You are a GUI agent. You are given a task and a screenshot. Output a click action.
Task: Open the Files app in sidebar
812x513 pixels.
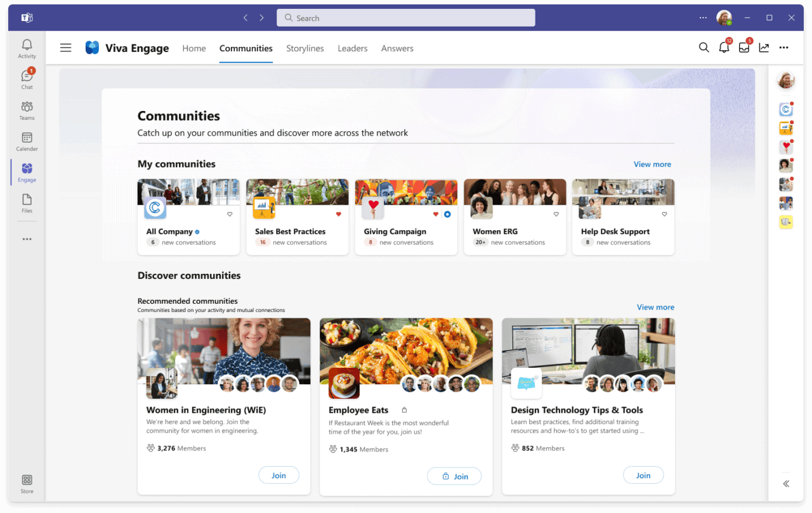pyautogui.click(x=27, y=203)
